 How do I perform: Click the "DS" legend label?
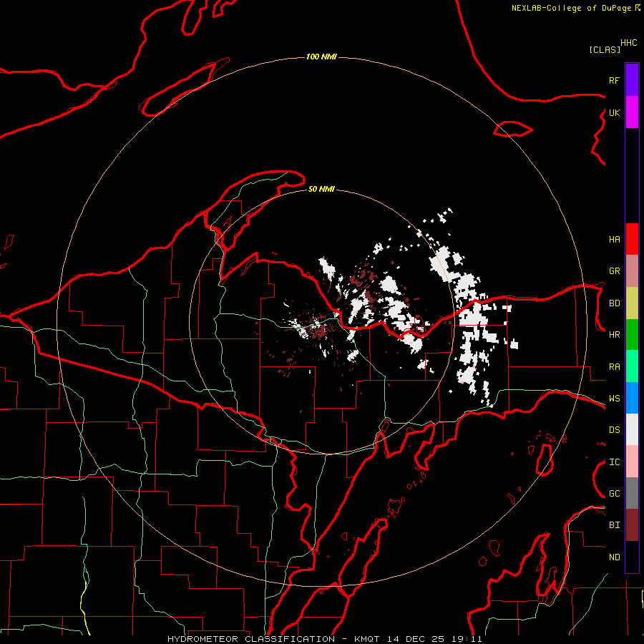[x=614, y=430]
